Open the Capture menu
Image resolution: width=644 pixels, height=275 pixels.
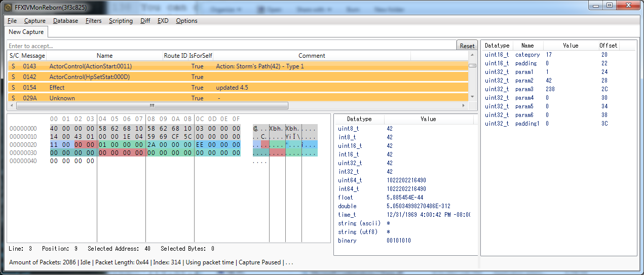pyautogui.click(x=35, y=21)
